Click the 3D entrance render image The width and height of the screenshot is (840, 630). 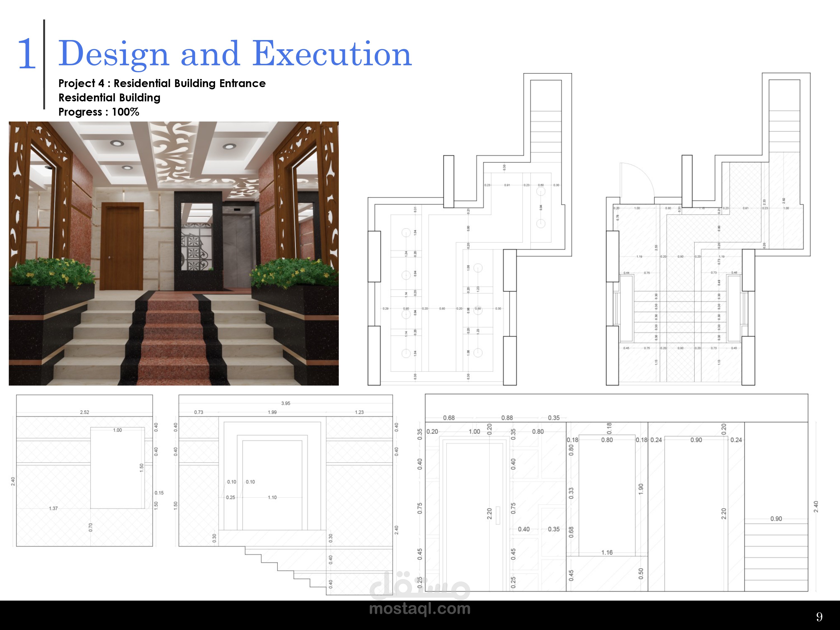point(173,255)
